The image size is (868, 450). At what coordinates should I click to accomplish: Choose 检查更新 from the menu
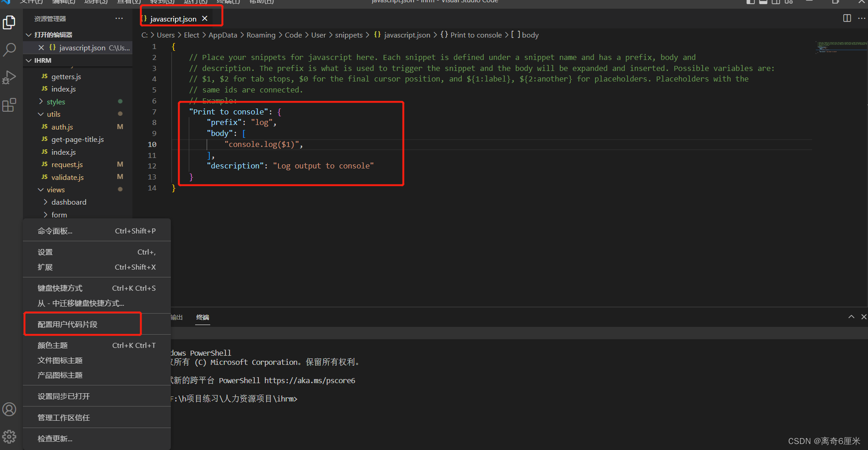point(97,439)
